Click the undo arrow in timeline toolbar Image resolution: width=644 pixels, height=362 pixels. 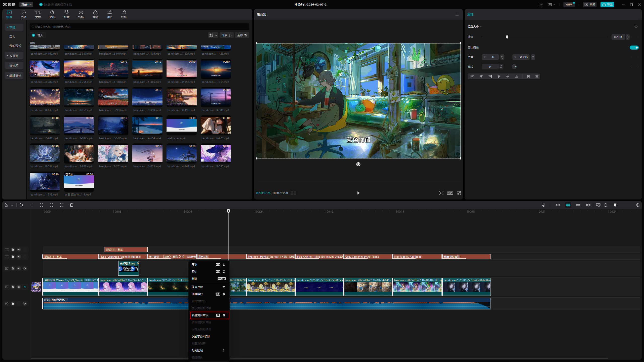pyautogui.click(x=21, y=205)
